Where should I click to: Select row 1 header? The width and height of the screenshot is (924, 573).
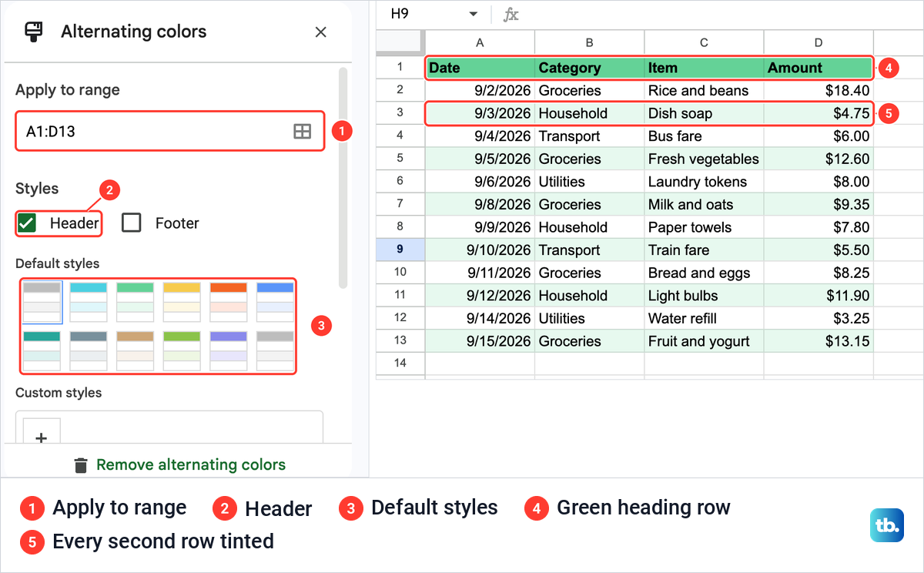click(400, 68)
